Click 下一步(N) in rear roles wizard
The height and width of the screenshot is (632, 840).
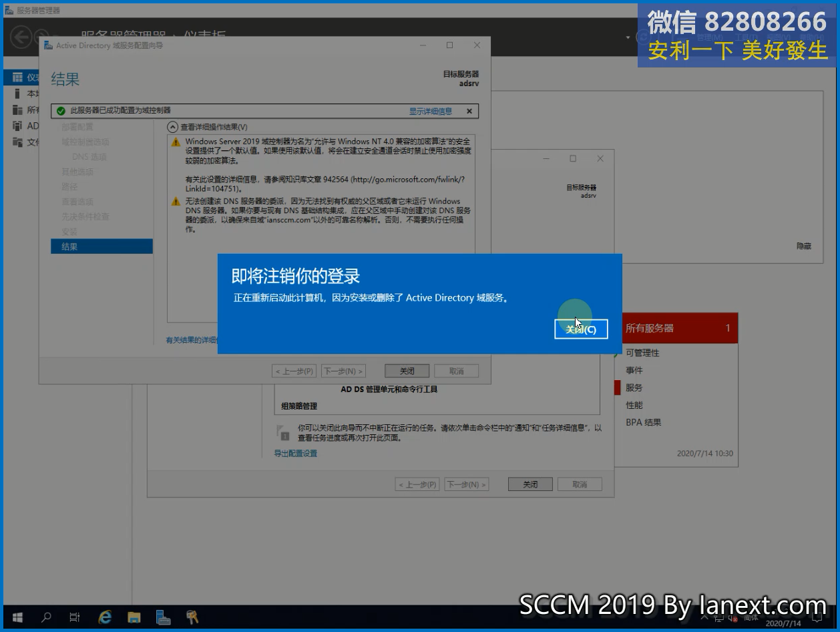pos(466,484)
